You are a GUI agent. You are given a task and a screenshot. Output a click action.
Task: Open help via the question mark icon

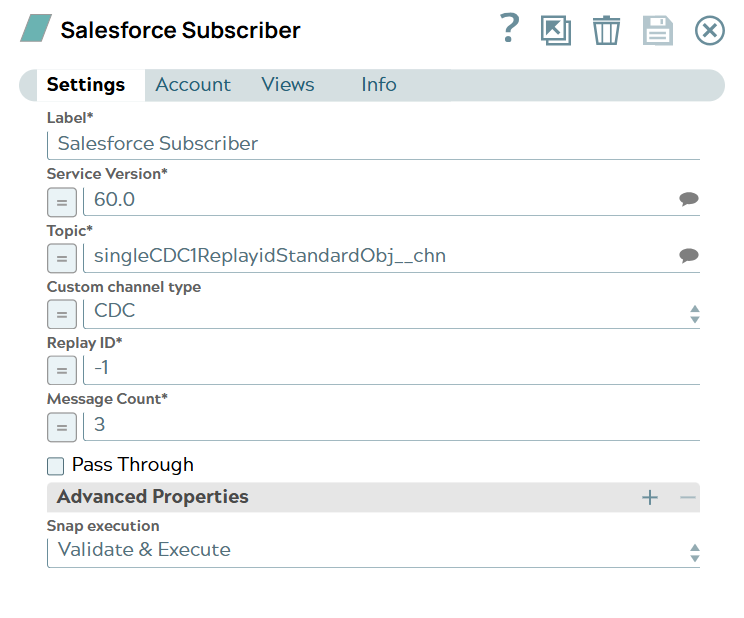pyautogui.click(x=510, y=28)
